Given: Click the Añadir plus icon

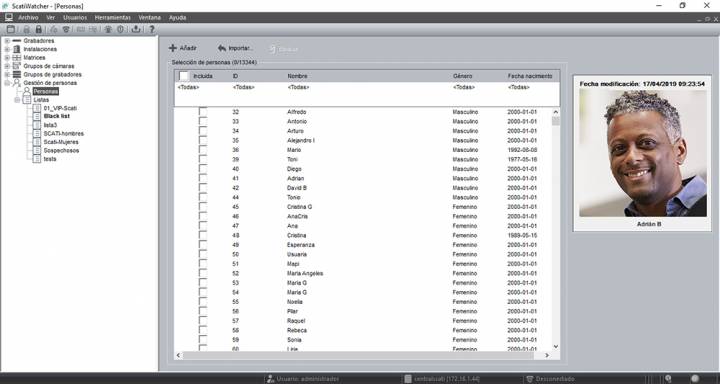Looking at the screenshot, I should click(x=173, y=48).
